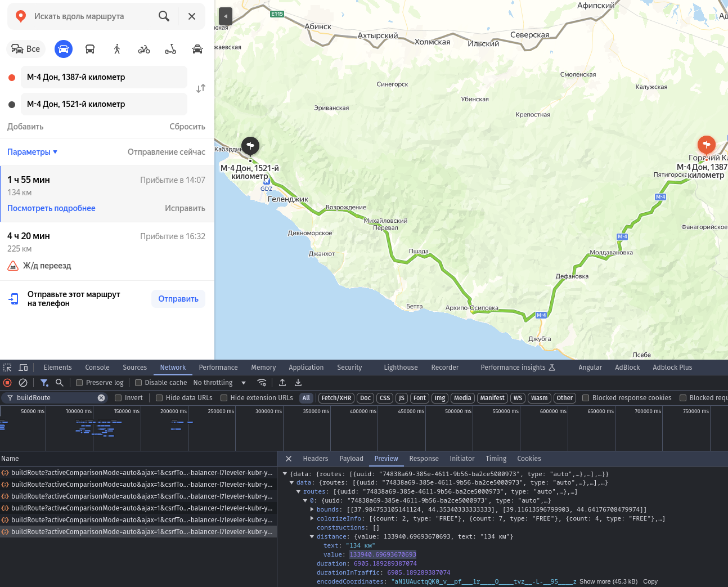Select the car route mode icon
The height and width of the screenshot is (587, 728).
coord(64,49)
